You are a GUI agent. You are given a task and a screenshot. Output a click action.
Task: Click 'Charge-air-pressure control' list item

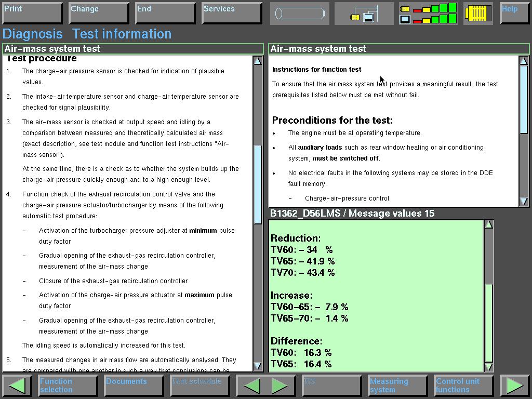coord(347,198)
